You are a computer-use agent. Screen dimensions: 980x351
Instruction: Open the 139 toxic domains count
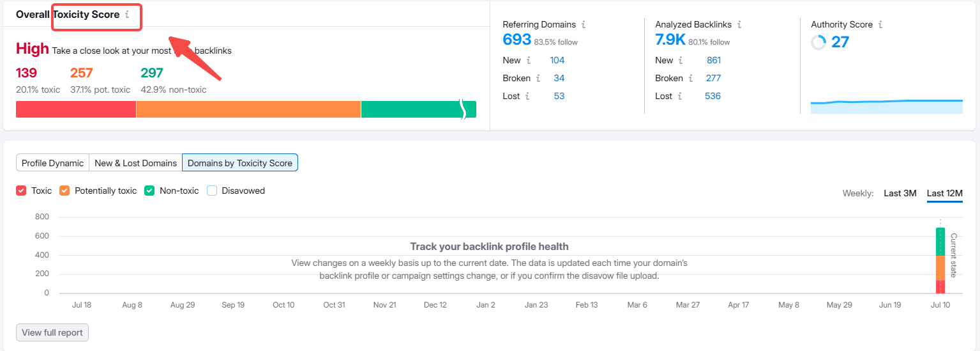point(27,73)
